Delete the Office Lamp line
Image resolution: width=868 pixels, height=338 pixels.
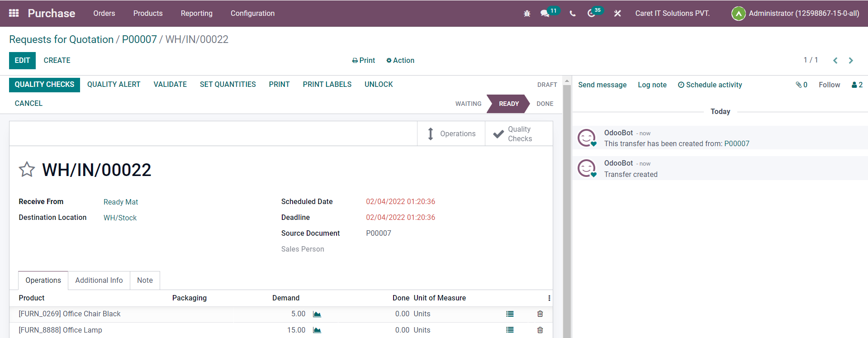tap(540, 330)
